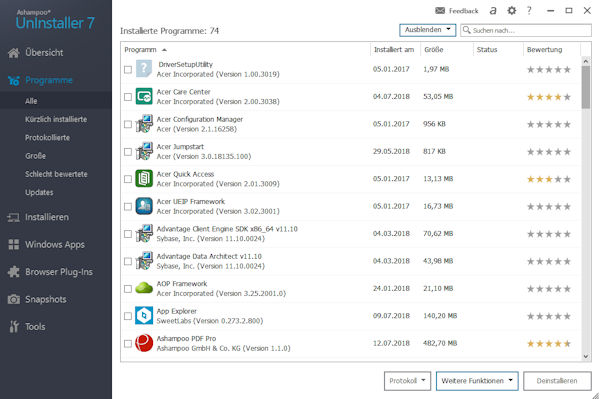Click Installierte Programme: 74 label
The image size is (600, 399).
[x=170, y=31]
